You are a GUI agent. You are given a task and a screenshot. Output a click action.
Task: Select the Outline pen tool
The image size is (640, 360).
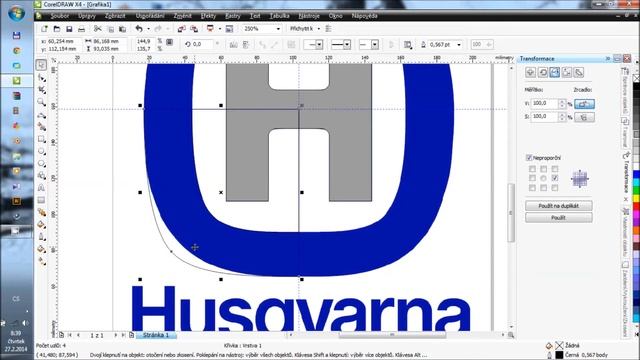pos(41,237)
